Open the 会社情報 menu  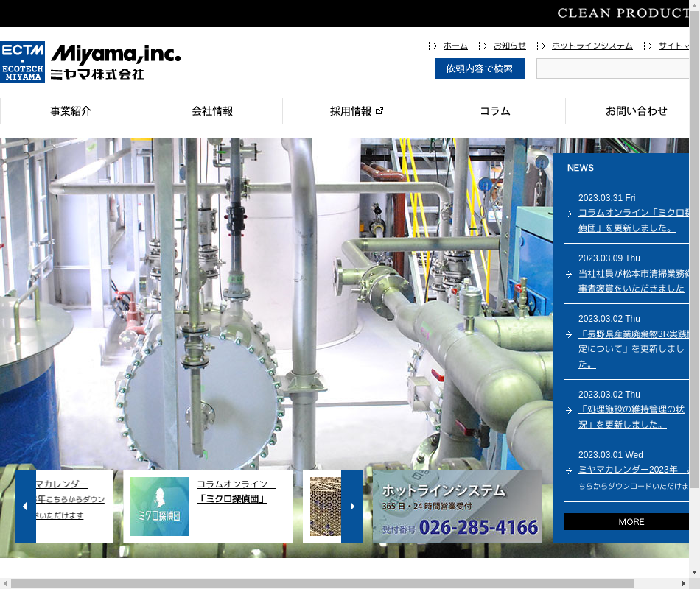pos(212,111)
